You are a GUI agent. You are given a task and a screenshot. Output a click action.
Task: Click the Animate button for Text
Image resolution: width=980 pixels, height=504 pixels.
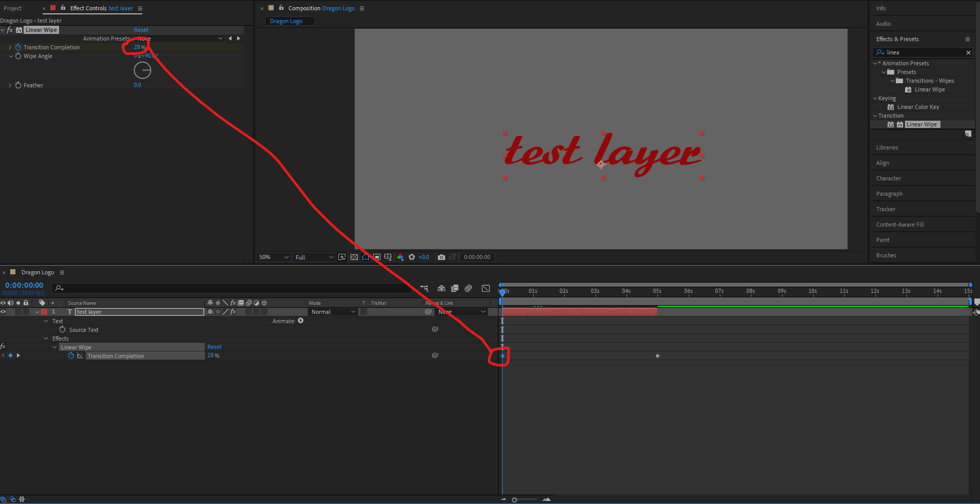[x=300, y=321]
